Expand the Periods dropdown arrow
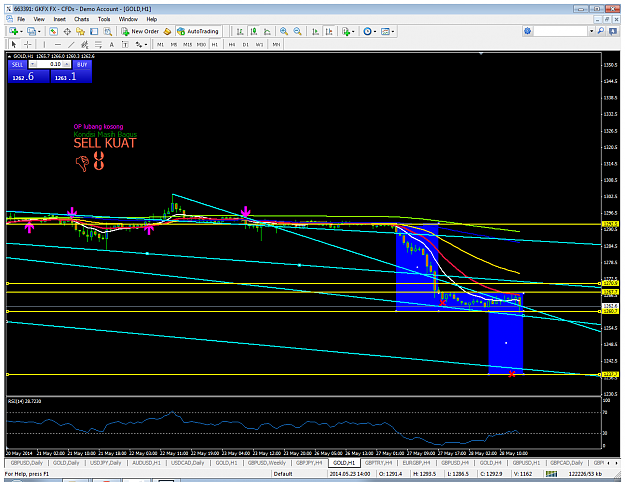The width and height of the screenshot is (625, 482). 374,31
